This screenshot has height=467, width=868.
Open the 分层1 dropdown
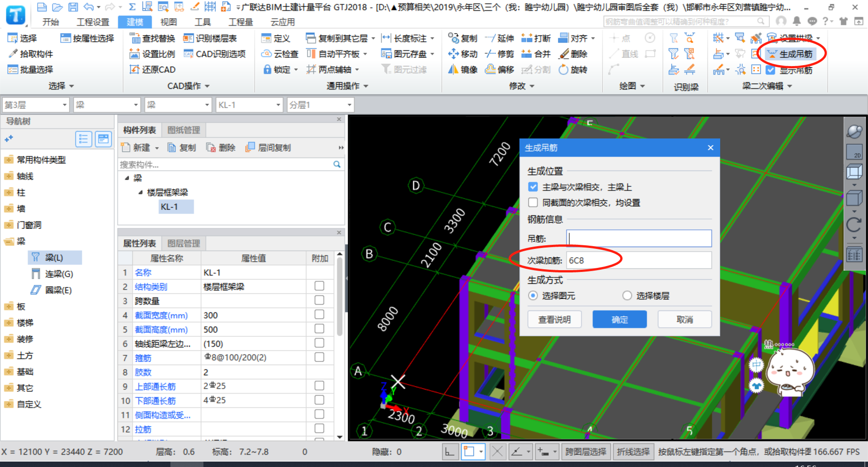321,105
